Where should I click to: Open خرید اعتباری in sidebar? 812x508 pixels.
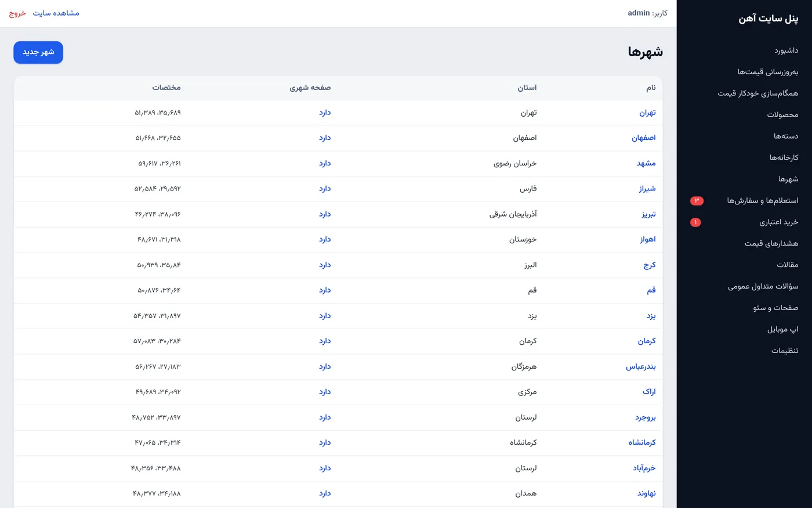[x=778, y=222]
